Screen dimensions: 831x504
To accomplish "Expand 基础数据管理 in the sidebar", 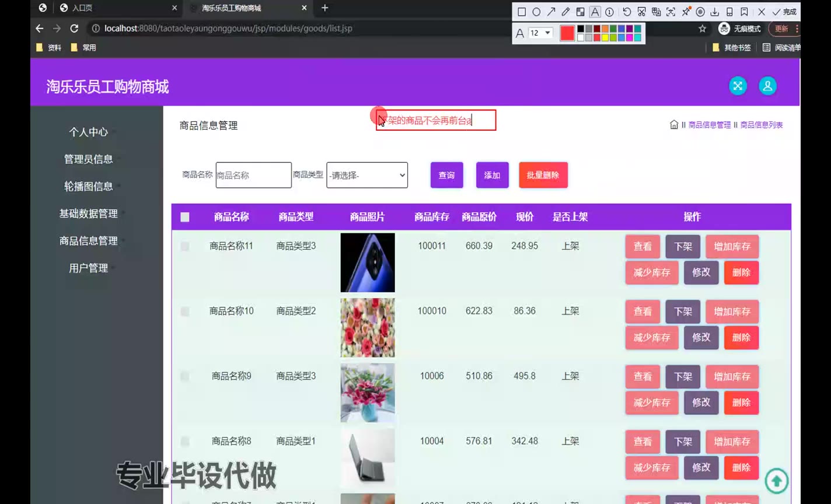I will pyautogui.click(x=89, y=213).
